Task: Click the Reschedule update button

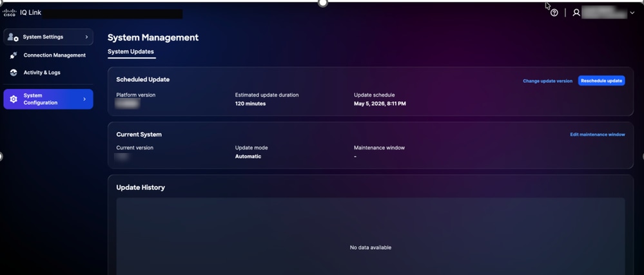Action: [x=601, y=81]
